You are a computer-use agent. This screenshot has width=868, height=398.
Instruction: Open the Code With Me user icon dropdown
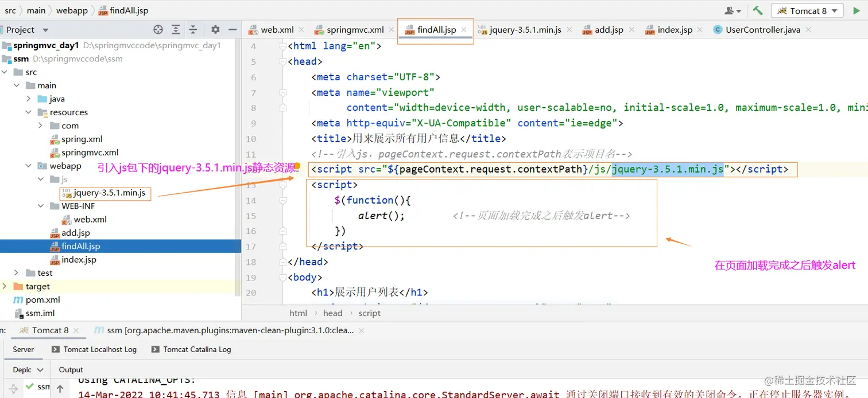[x=733, y=11]
